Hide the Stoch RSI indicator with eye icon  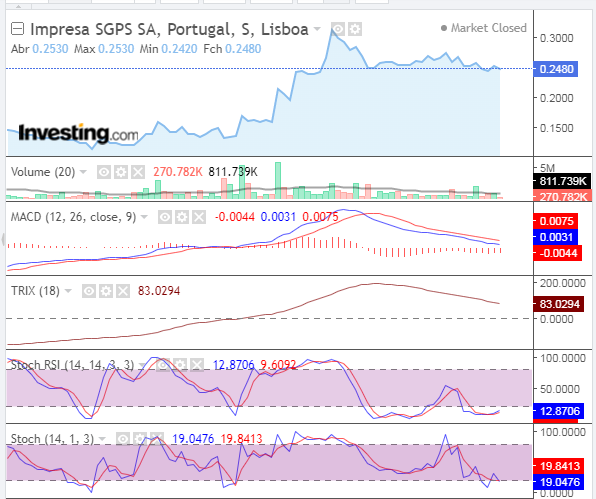click(x=163, y=365)
